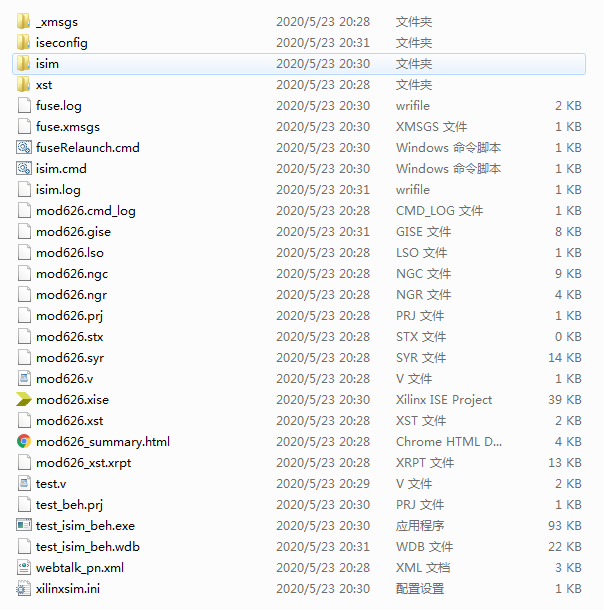
Task: Select the test_beh.prj file icon
Action: click(24, 505)
